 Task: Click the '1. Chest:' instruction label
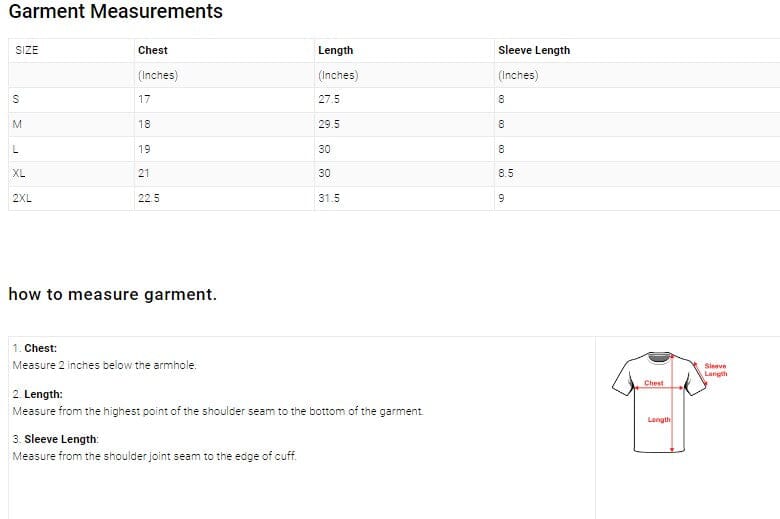coord(35,348)
